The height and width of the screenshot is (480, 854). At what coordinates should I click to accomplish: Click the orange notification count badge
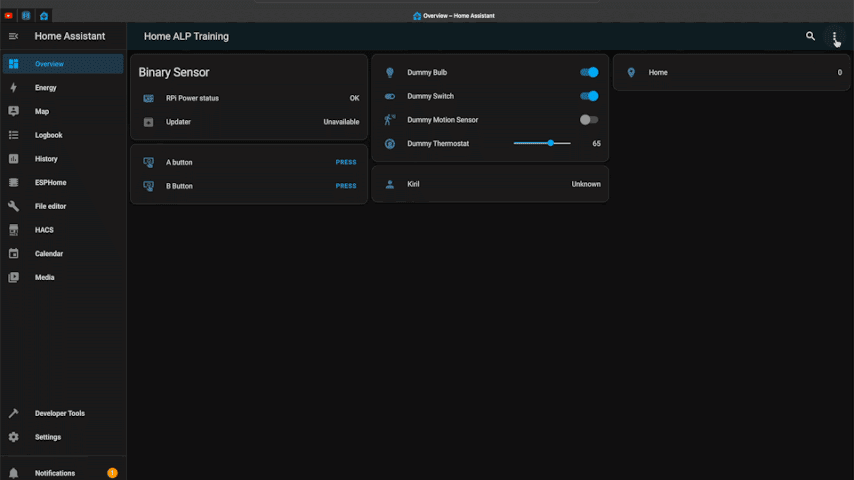coord(112,473)
